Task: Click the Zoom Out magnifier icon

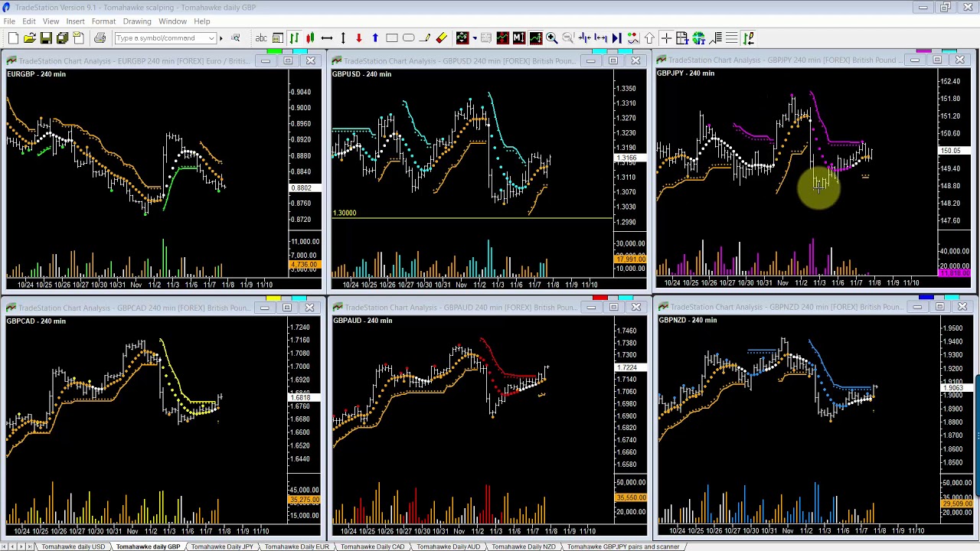Action: [x=568, y=38]
